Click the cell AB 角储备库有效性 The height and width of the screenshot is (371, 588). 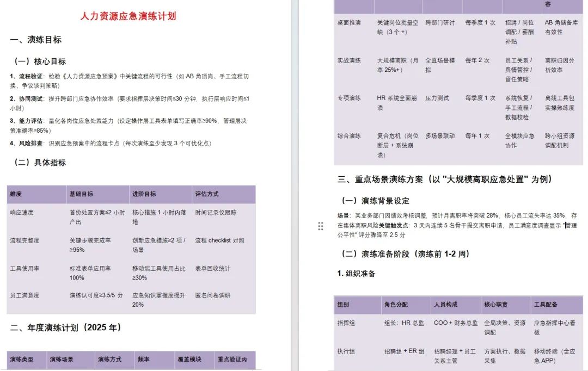pyautogui.click(x=561, y=27)
